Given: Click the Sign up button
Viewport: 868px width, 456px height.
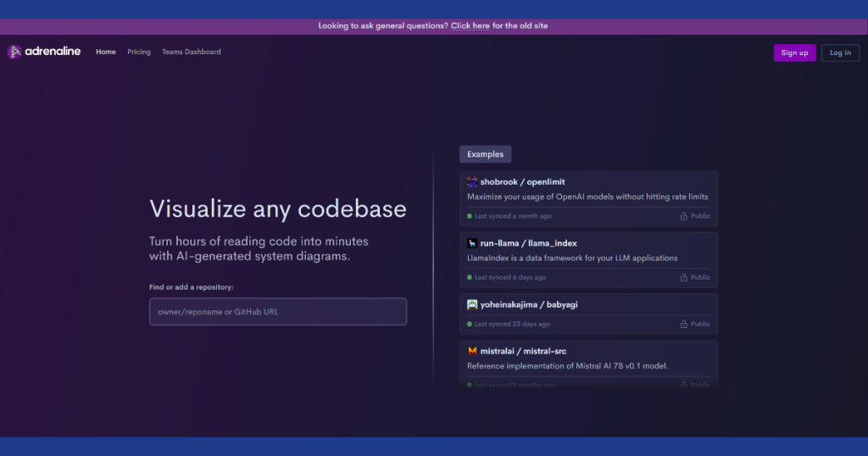Looking at the screenshot, I should [794, 53].
